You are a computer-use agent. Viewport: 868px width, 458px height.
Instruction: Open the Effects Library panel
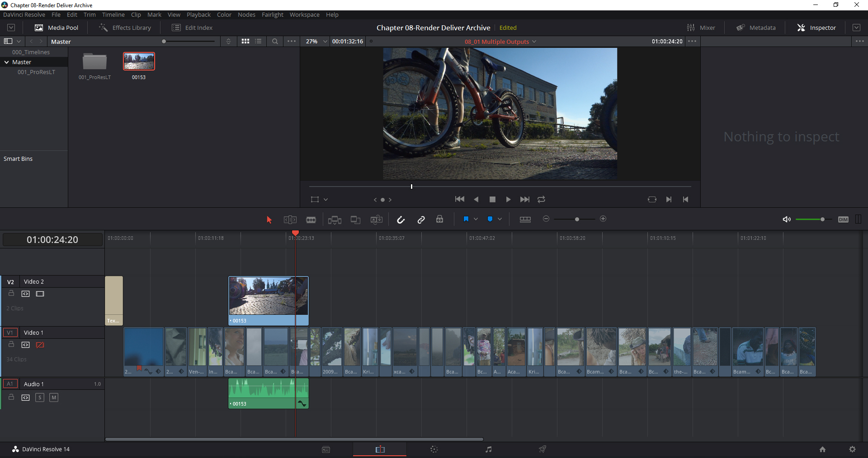[125, 28]
